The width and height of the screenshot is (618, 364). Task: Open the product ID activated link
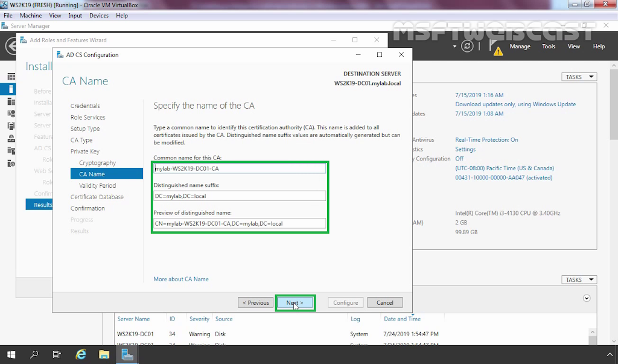pyautogui.click(x=504, y=177)
